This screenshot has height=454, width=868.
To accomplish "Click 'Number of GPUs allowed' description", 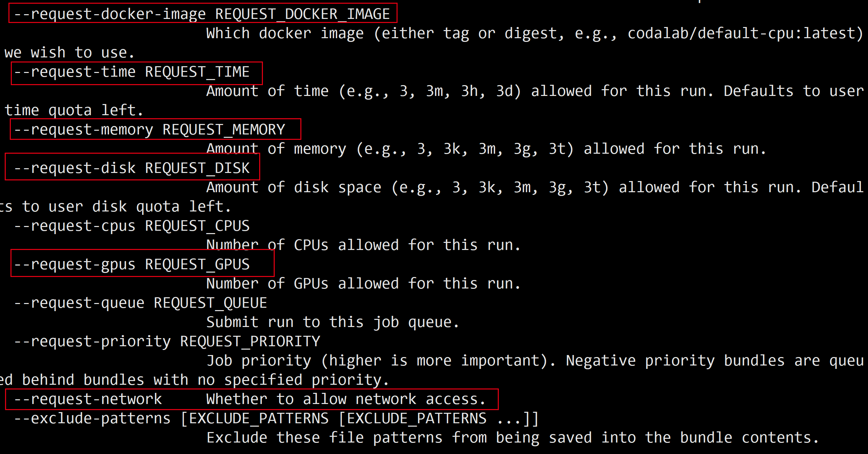I will click(x=363, y=284).
